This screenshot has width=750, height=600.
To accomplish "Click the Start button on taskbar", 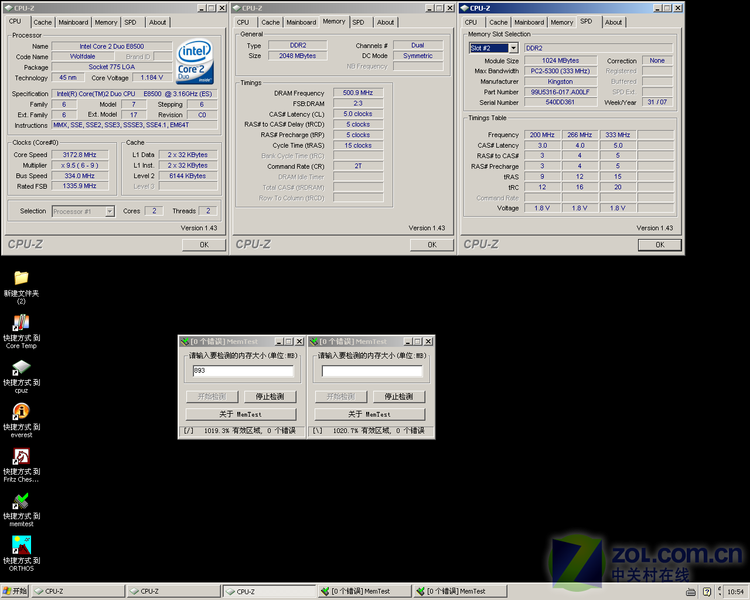I will click(x=15, y=591).
